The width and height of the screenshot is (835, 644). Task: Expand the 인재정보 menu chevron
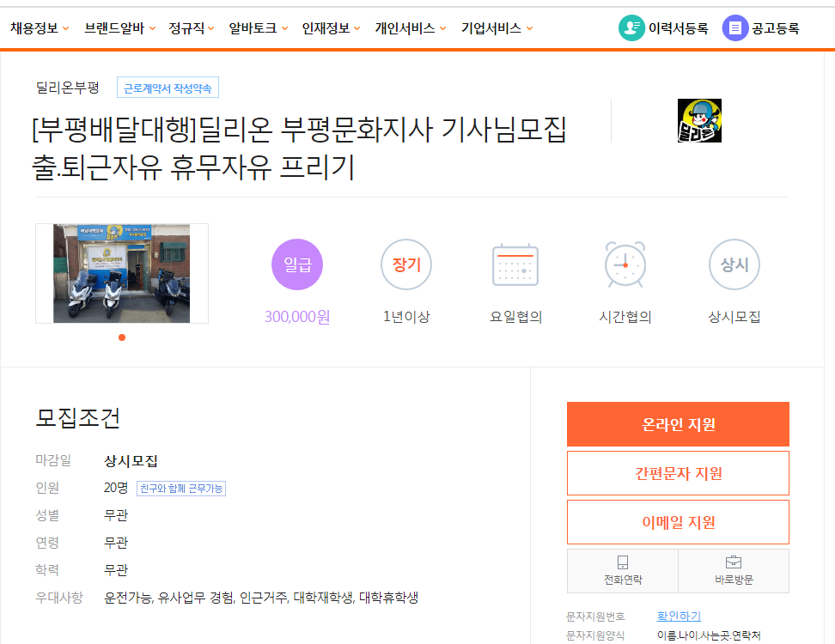[357, 28]
